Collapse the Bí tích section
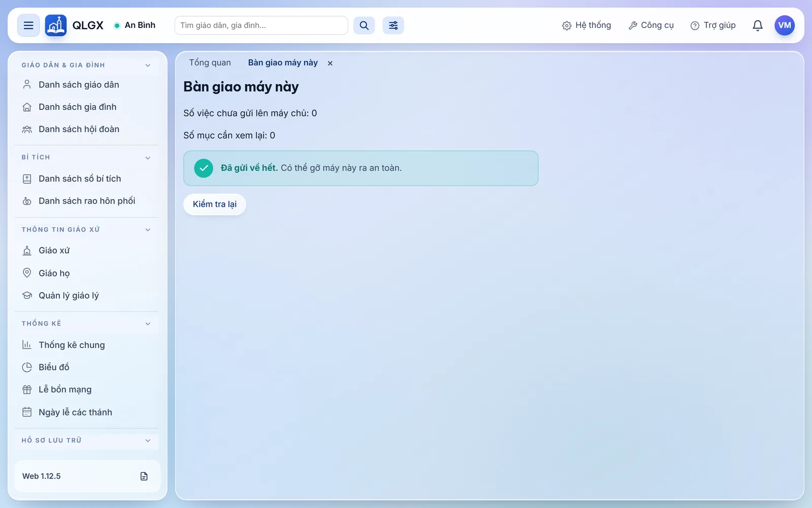This screenshot has width=812, height=508. pyautogui.click(x=87, y=157)
